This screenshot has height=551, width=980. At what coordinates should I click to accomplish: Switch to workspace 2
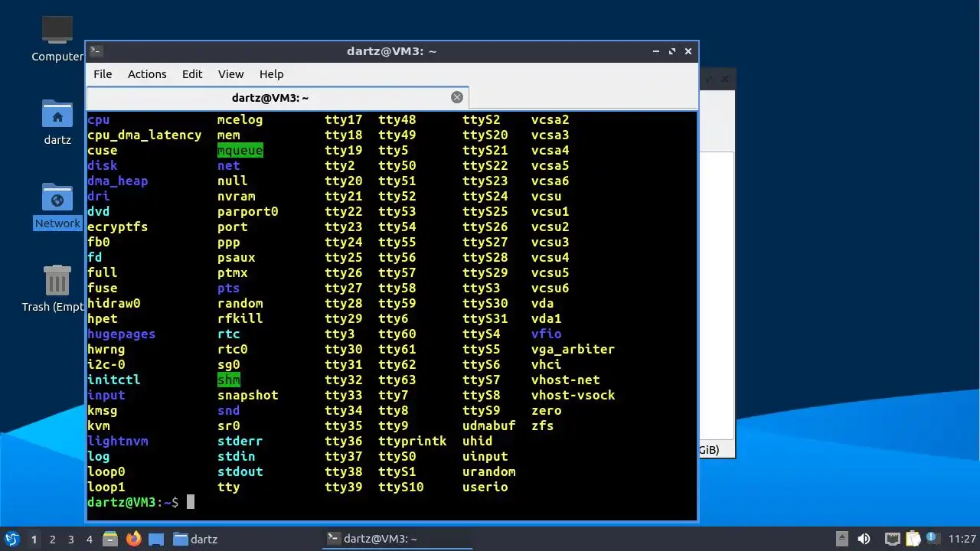click(52, 539)
